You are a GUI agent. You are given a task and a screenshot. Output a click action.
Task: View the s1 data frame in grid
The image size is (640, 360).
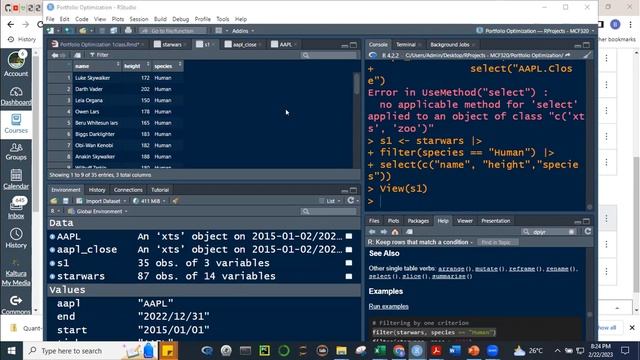pyautogui.click(x=349, y=263)
